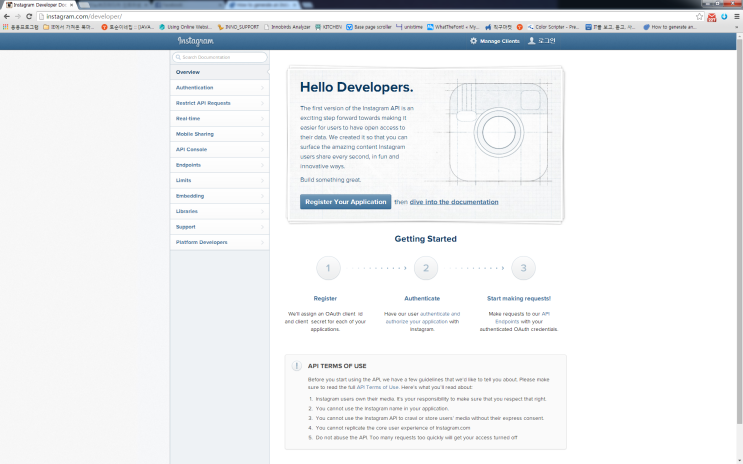Click the step 2 circle
Image resolution: width=743 pixels, height=464 pixels.
pos(426,268)
